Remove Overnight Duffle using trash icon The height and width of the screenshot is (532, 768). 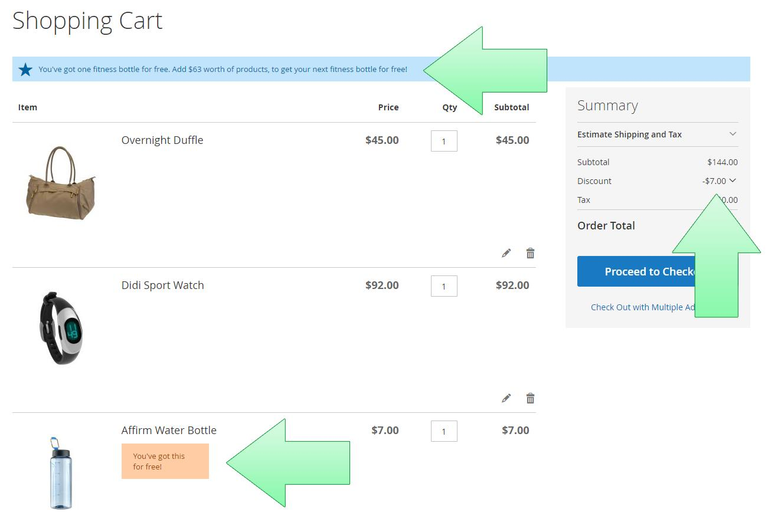[530, 253]
